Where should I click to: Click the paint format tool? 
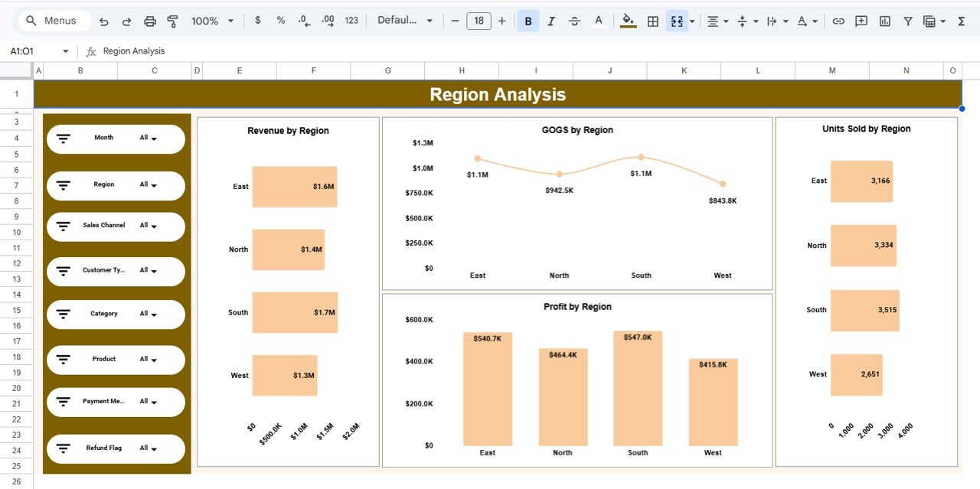pyautogui.click(x=172, y=21)
